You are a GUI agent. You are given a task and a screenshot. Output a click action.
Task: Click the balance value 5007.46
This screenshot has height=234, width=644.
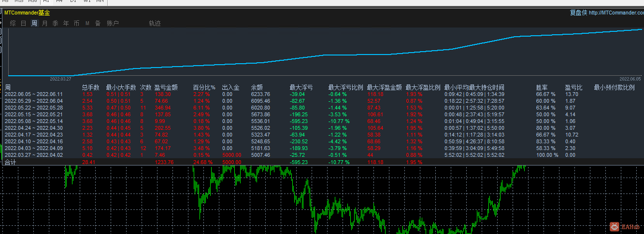(x=261, y=155)
